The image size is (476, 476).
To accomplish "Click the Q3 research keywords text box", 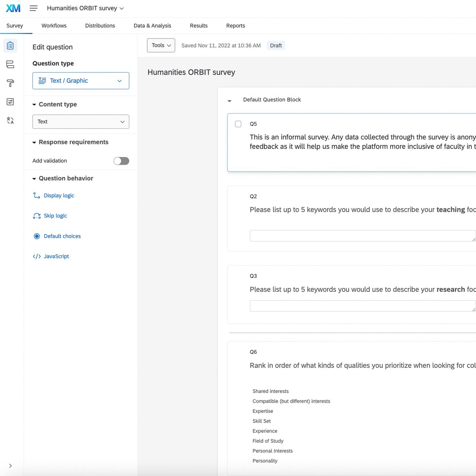I will (363, 306).
